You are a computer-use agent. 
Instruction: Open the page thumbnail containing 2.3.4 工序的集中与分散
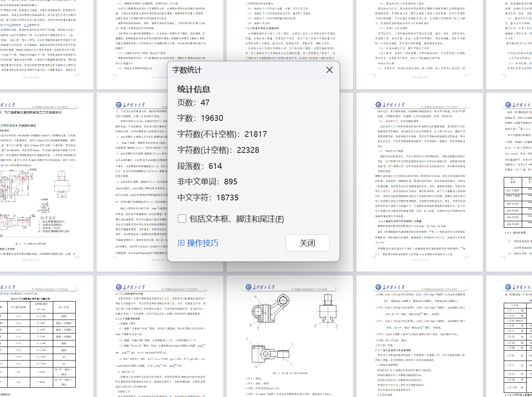160,336
